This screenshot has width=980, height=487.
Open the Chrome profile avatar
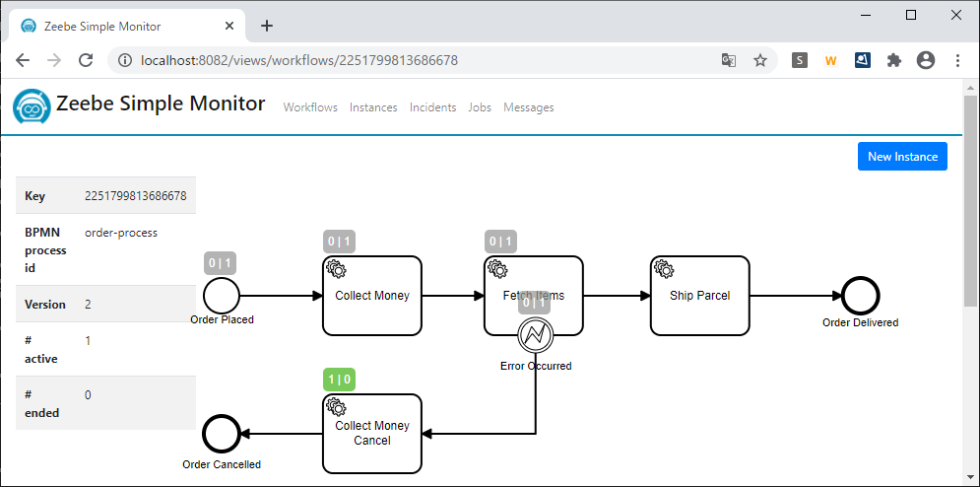[926, 60]
